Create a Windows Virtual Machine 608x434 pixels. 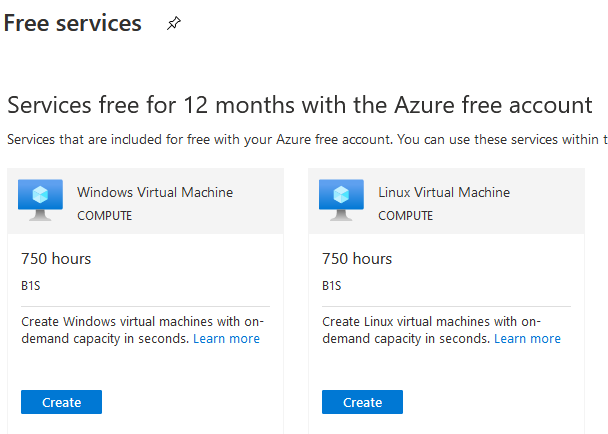tap(61, 402)
